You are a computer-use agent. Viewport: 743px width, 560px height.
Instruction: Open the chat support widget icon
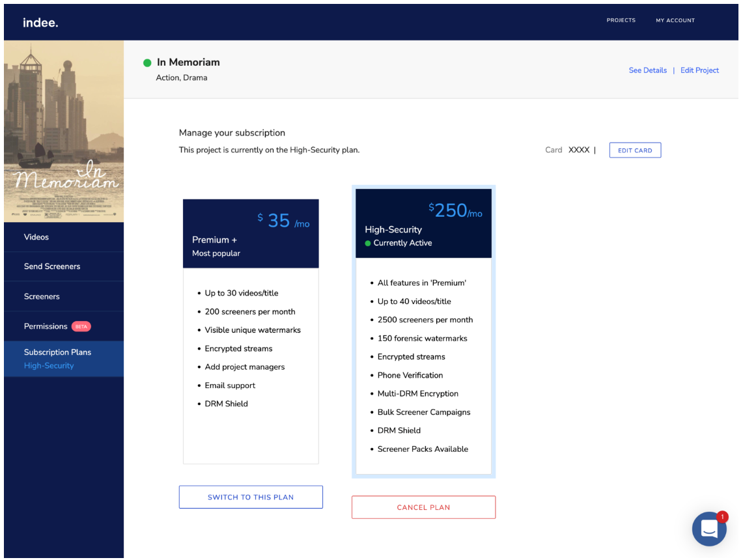click(x=708, y=529)
